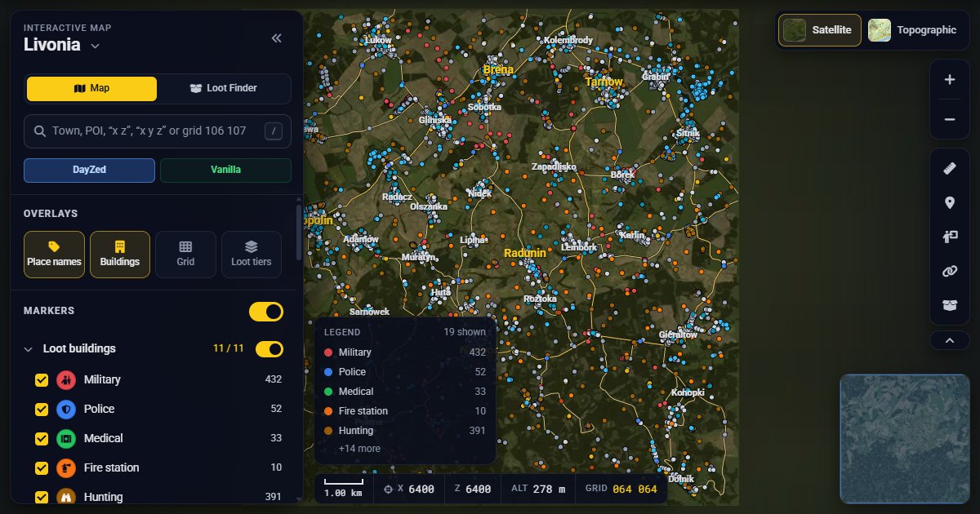
Task: Select the ruler measure tool
Action: coord(950,169)
